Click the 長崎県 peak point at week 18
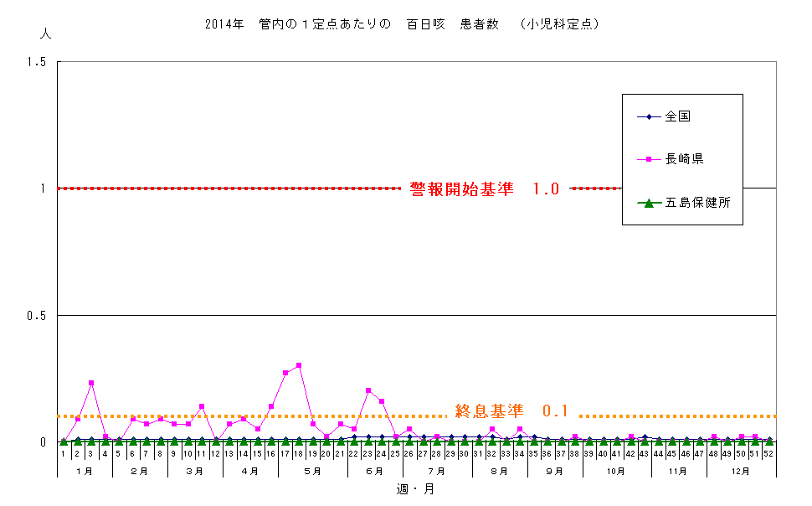The image size is (812, 506). point(299,365)
